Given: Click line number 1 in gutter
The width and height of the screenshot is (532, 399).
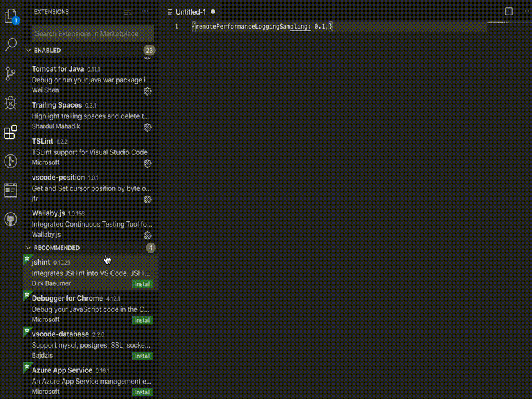Looking at the screenshot, I should [x=176, y=27].
